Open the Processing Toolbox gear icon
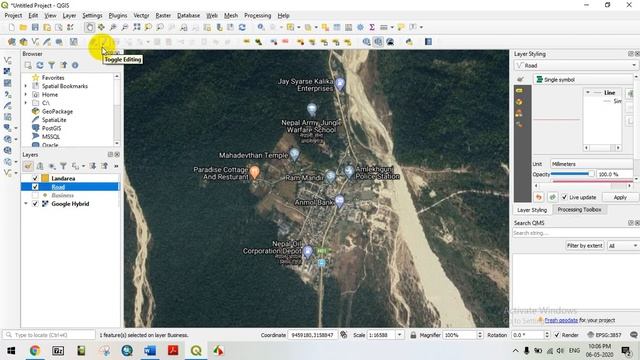 [360, 27]
